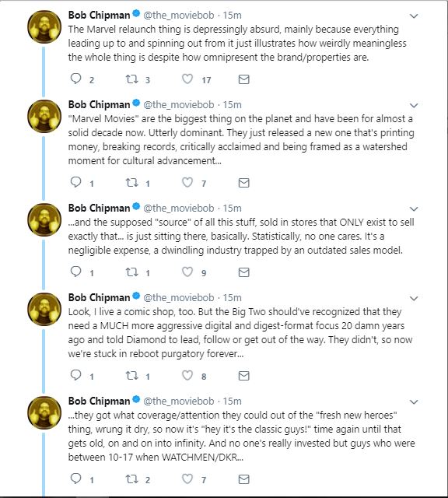Viewport: 448px width, 498px height.
Task: Open the 15m timestamp on the fourth tweet
Action: tap(232, 297)
